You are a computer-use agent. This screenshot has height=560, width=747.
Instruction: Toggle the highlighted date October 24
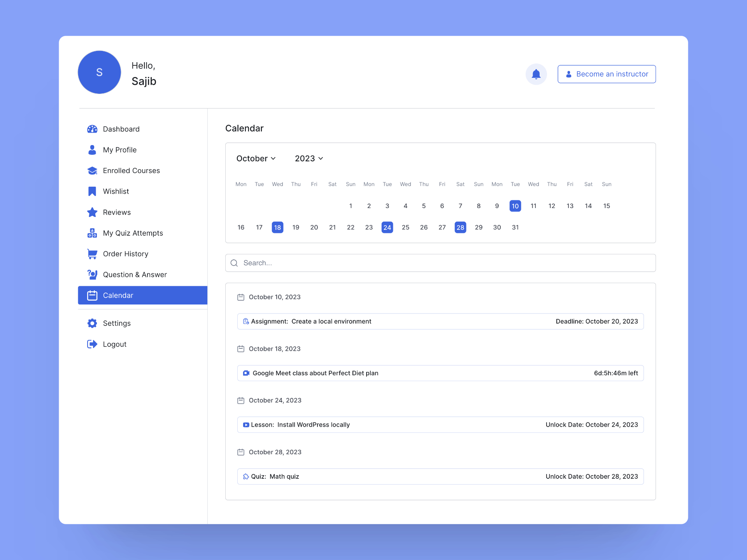click(386, 227)
